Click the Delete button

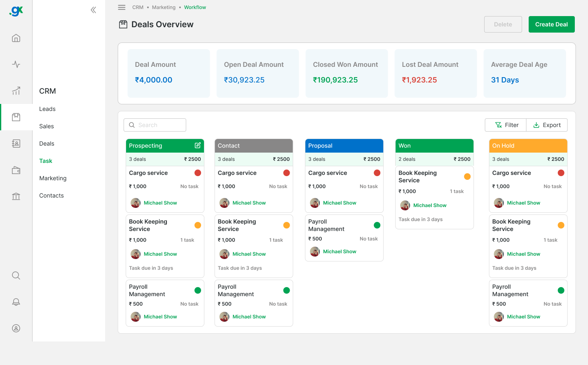tap(503, 24)
